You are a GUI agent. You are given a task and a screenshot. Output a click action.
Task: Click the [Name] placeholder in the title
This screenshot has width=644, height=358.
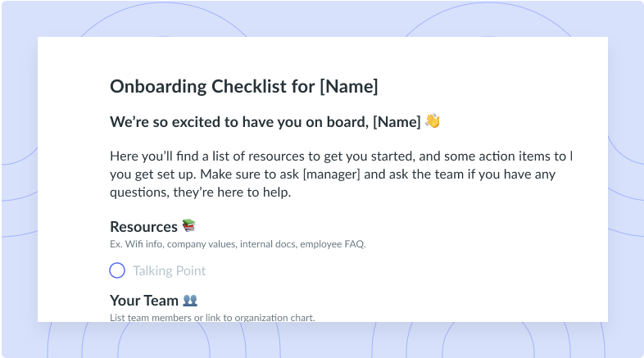pos(349,87)
